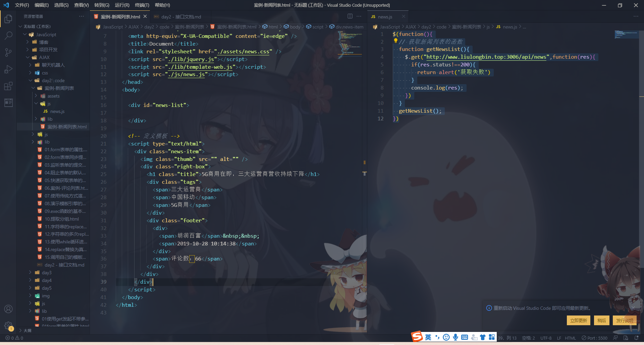Viewport: 644px width, 345px height.
Task: Dismiss the update notification
Action: [x=633, y=308]
